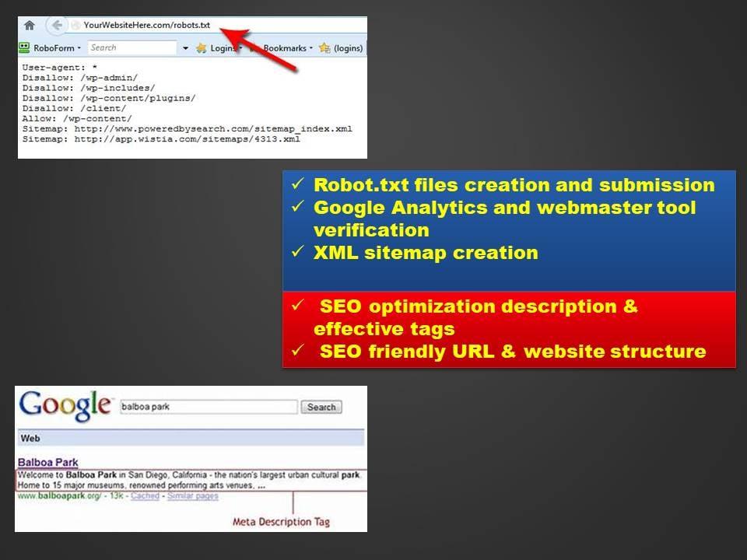Expand the Logins dropdown menu
The width and height of the screenshot is (747, 560).
tap(240, 47)
